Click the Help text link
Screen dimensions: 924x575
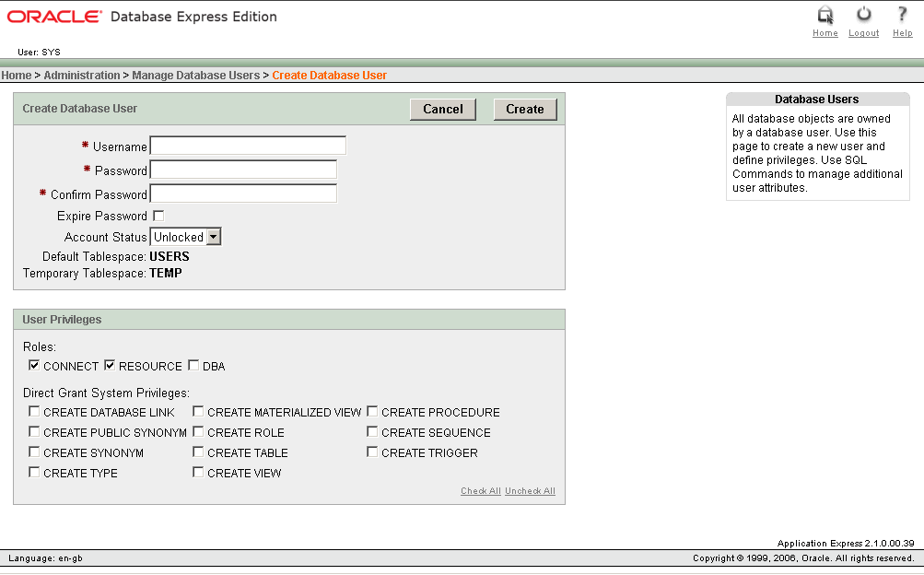(902, 33)
